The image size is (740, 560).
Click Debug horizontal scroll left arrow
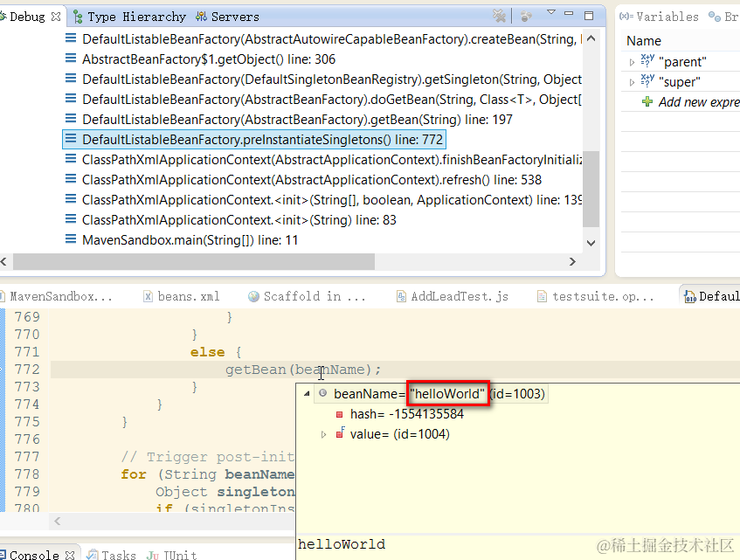tap(3, 261)
